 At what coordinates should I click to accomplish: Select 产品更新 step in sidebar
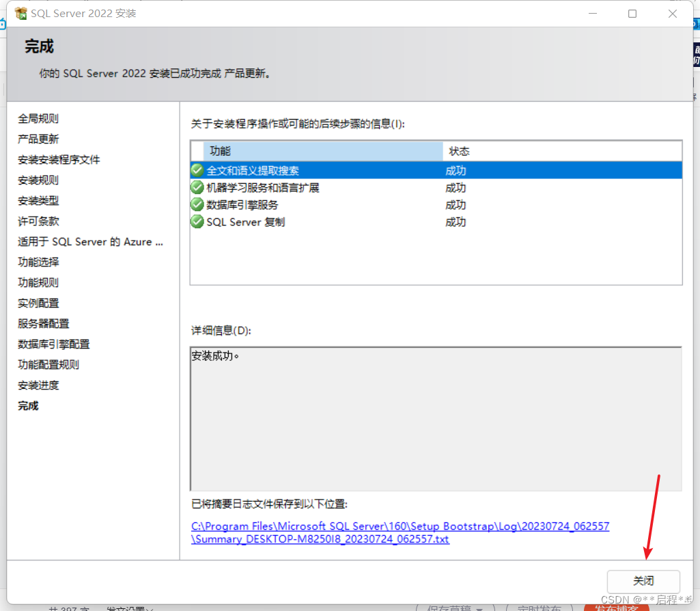(38, 139)
